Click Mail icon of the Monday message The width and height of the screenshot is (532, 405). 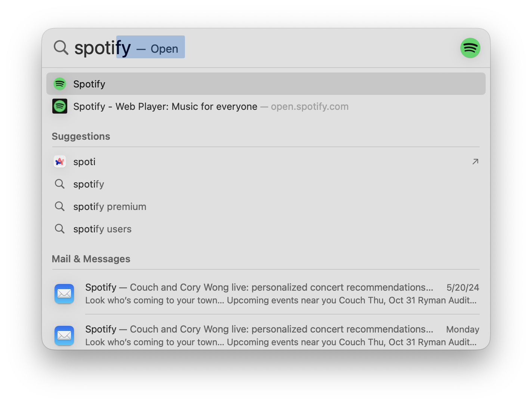pos(64,336)
